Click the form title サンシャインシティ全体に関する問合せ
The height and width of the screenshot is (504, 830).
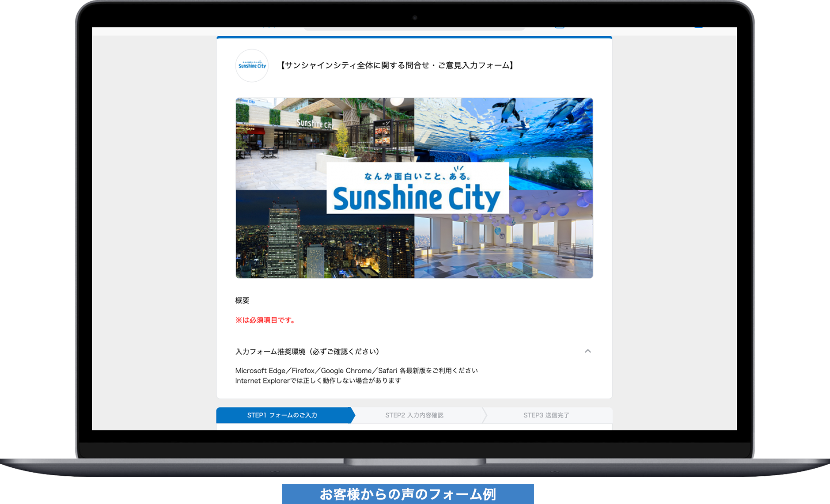[398, 65]
